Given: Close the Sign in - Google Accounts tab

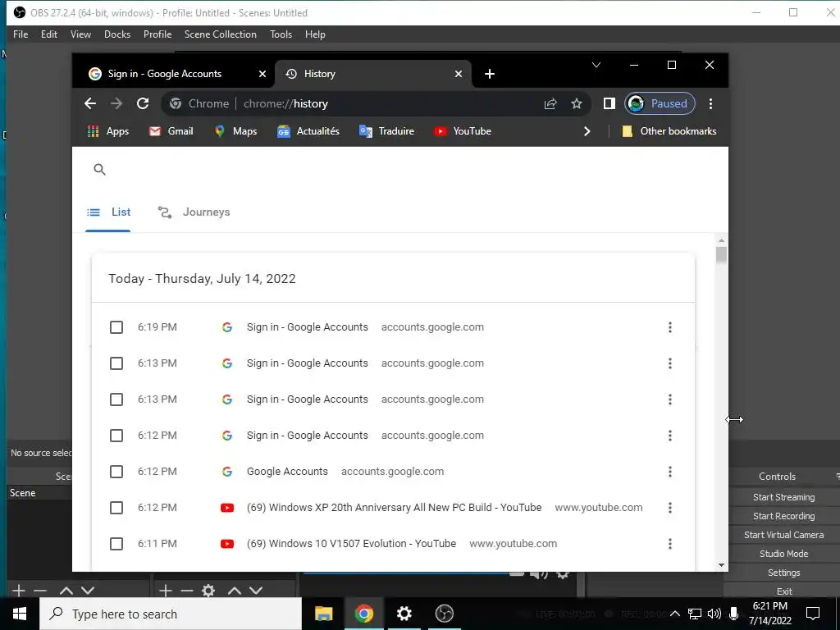Looking at the screenshot, I should tap(262, 74).
